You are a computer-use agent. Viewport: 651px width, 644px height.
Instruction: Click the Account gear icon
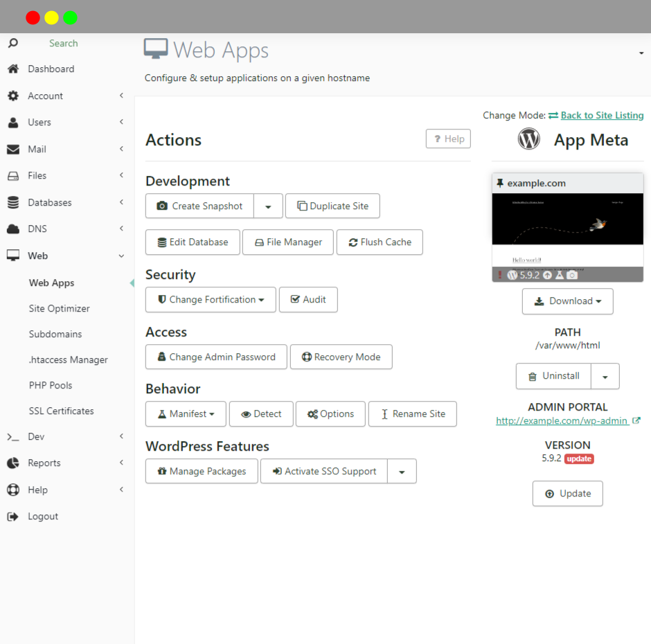[x=13, y=96]
